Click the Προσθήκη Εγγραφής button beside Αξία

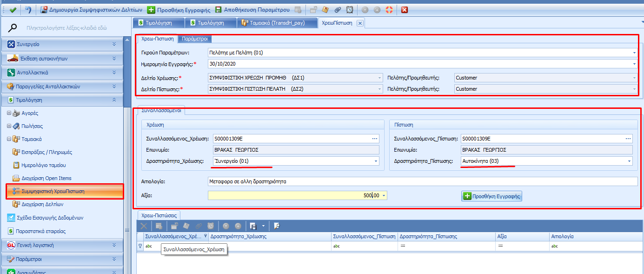tap(492, 196)
